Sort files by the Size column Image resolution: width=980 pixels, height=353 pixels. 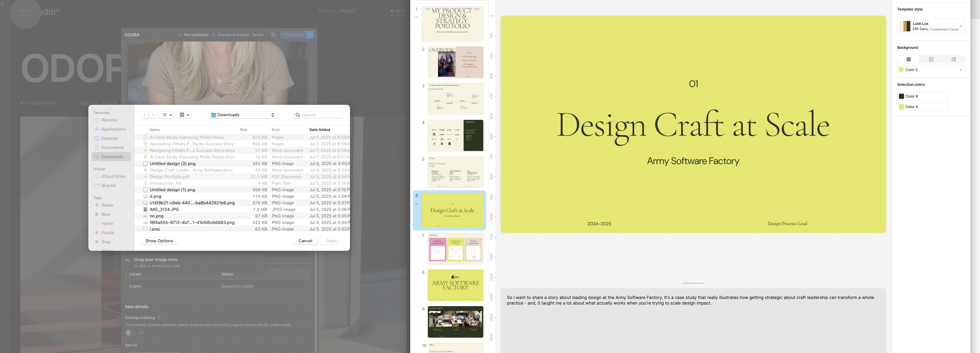coord(243,129)
